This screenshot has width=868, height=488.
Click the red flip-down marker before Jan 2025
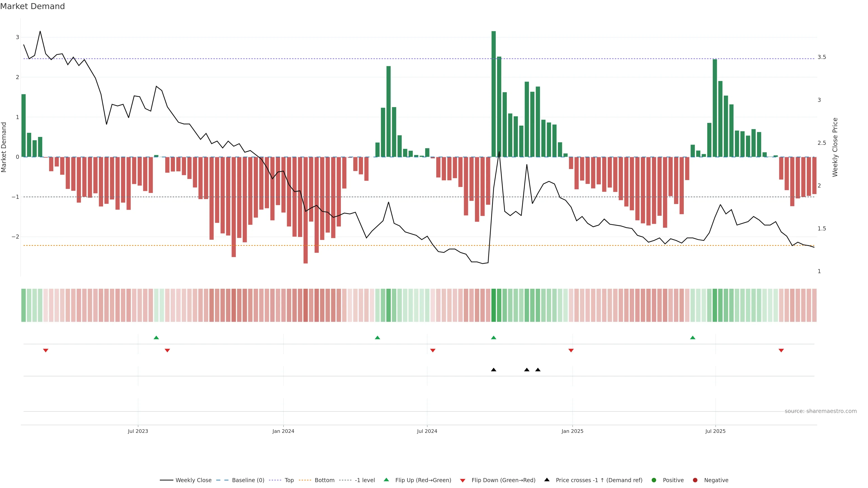pyautogui.click(x=571, y=351)
